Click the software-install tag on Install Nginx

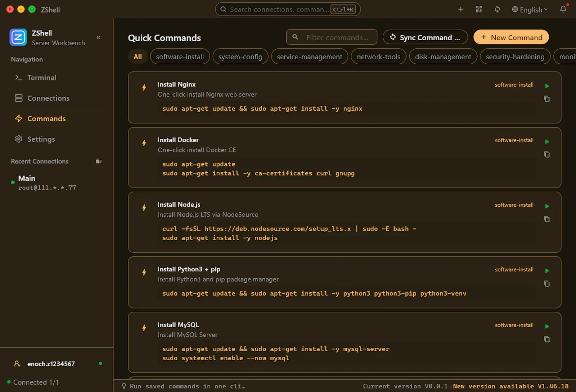(x=514, y=85)
